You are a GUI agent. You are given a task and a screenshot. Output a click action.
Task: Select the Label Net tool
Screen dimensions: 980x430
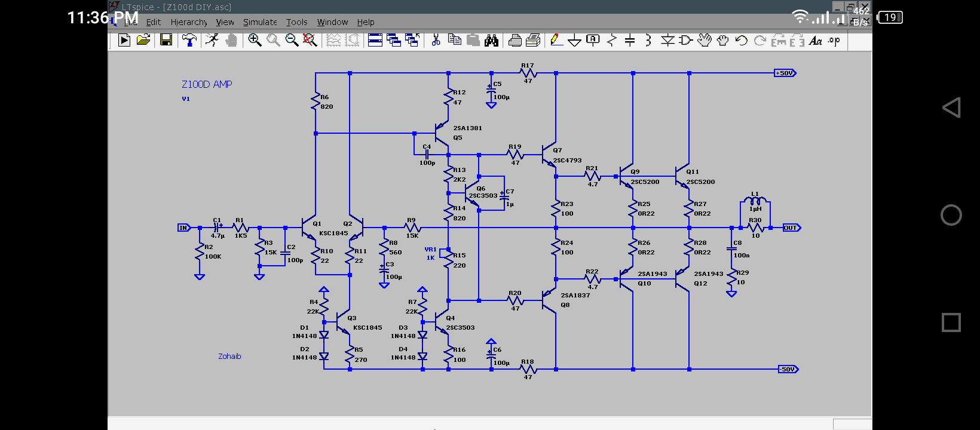click(593, 40)
